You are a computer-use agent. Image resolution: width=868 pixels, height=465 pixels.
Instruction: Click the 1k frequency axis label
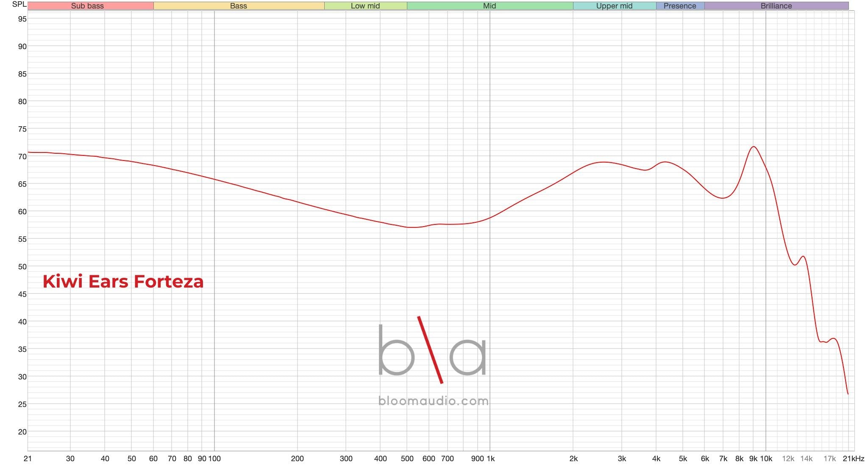pos(490,459)
